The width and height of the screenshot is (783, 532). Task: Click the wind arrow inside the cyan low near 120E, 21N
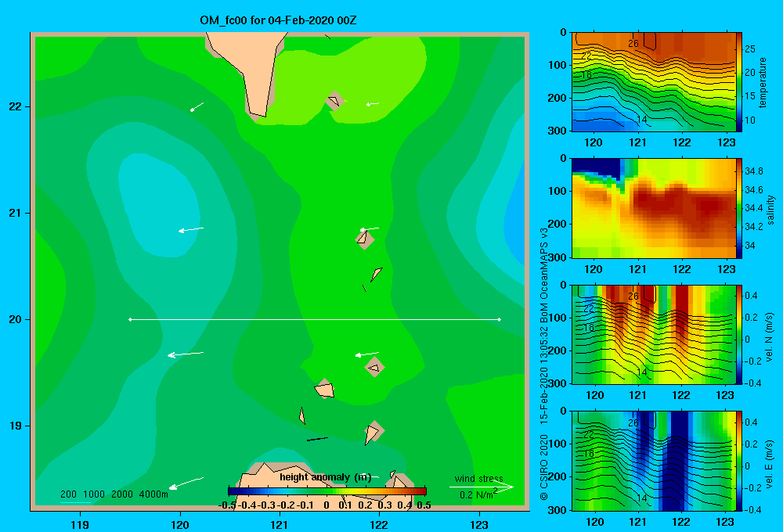click(x=191, y=229)
